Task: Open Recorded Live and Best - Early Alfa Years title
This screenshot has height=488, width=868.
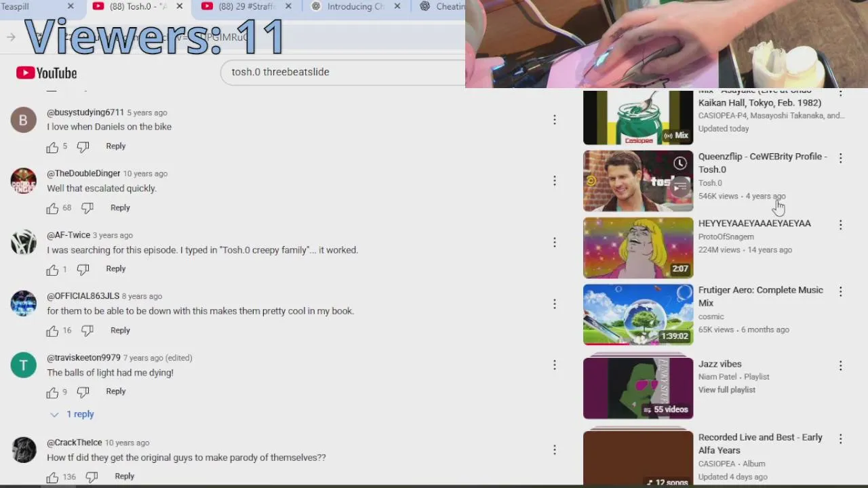Action: tap(760, 444)
